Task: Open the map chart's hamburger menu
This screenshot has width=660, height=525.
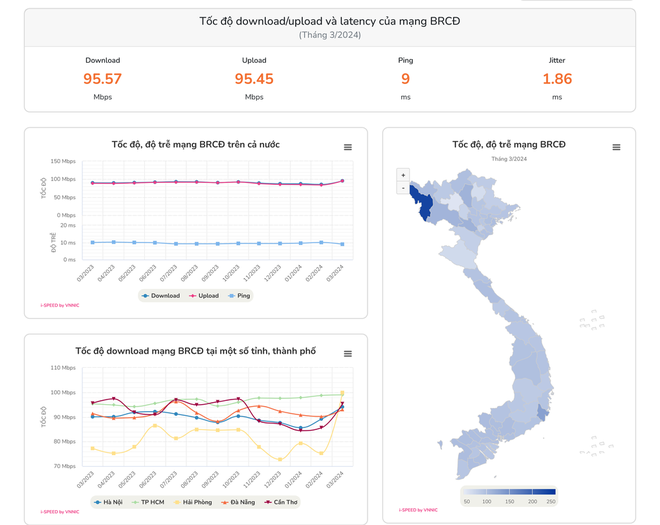Action: pyautogui.click(x=616, y=147)
